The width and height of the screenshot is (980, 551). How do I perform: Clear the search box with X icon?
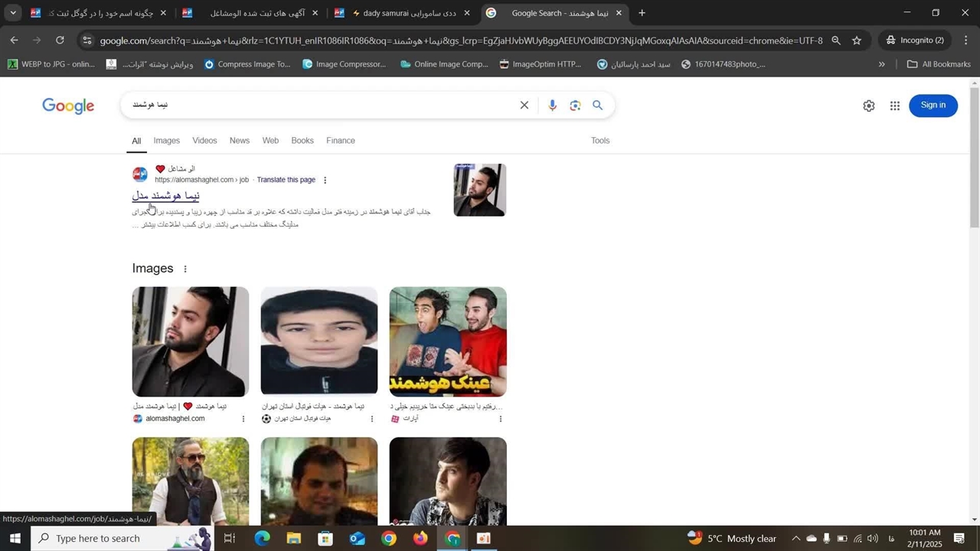pyautogui.click(x=524, y=106)
